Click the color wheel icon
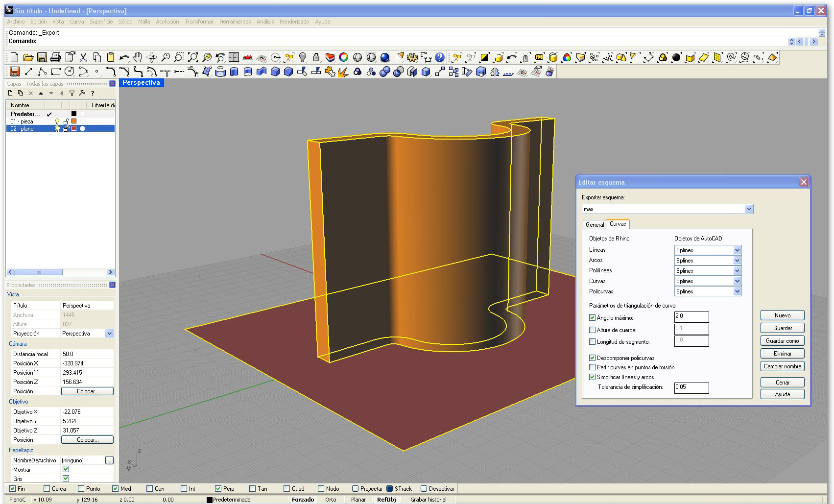This screenshot has width=834, height=504. 344,57
